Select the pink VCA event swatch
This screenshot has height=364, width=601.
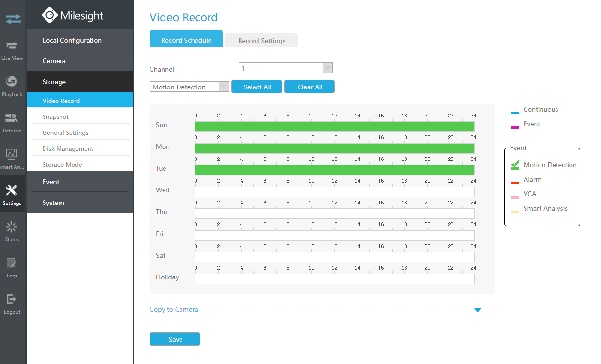click(515, 197)
